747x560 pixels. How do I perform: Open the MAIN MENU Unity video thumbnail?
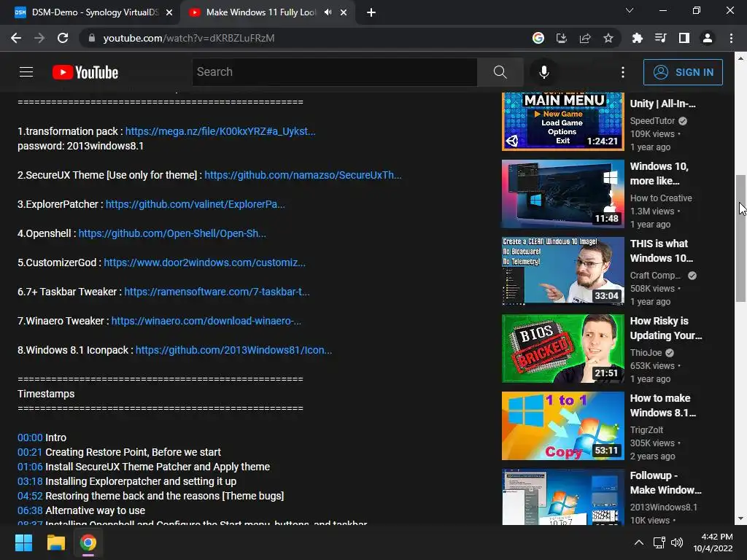point(562,122)
